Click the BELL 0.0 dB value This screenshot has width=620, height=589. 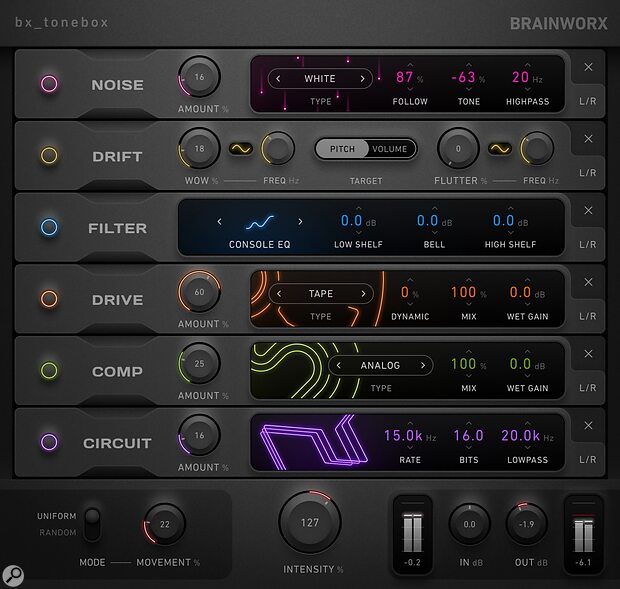tap(434, 221)
